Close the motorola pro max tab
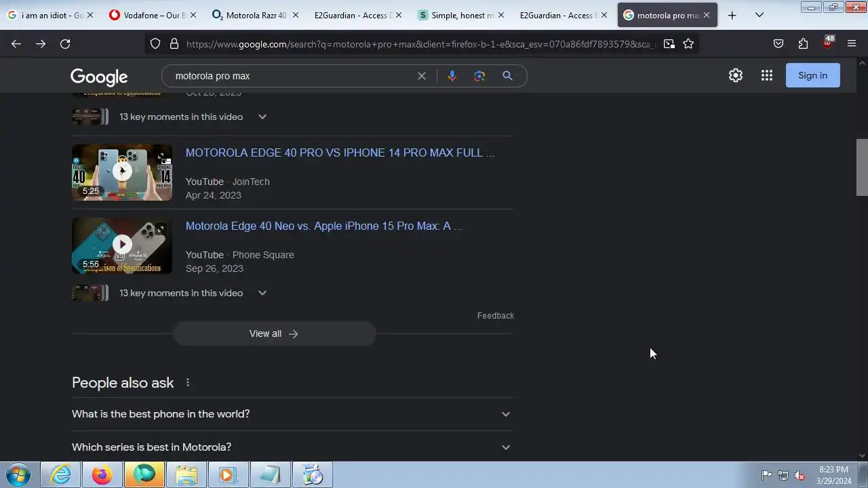 pyautogui.click(x=706, y=15)
